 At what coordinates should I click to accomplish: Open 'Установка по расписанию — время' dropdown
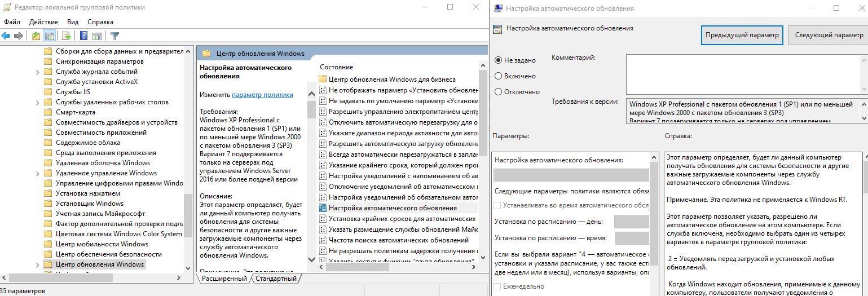(632, 238)
